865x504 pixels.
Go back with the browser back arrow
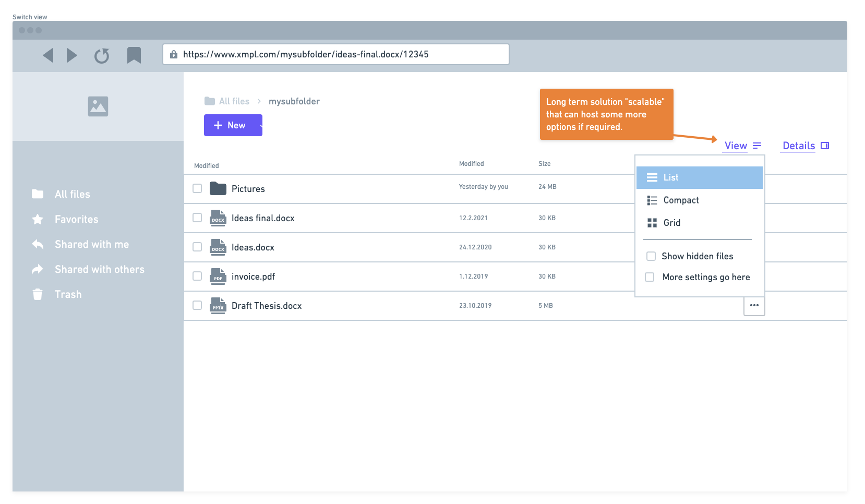tap(48, 55)
